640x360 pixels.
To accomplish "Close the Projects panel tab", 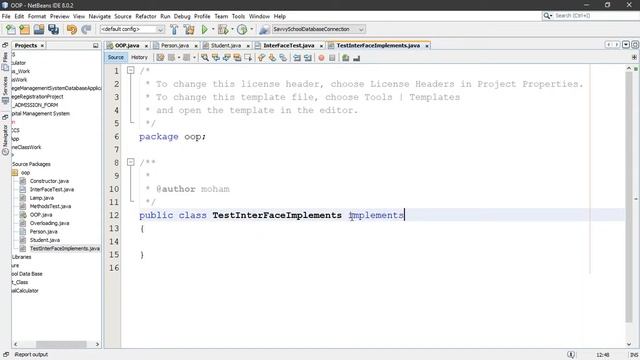I will [x=42, y=46].
